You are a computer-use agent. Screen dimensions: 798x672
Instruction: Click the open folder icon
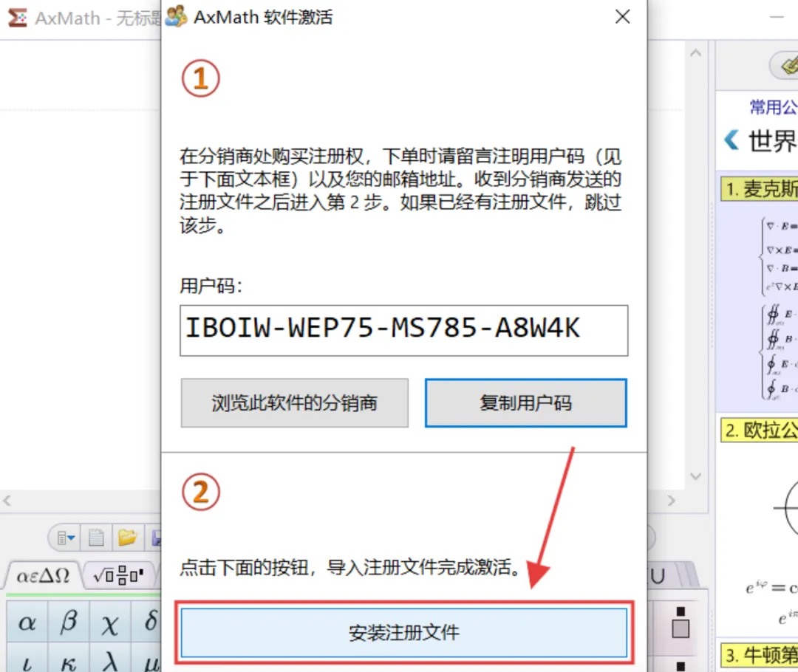click(127, 537)
